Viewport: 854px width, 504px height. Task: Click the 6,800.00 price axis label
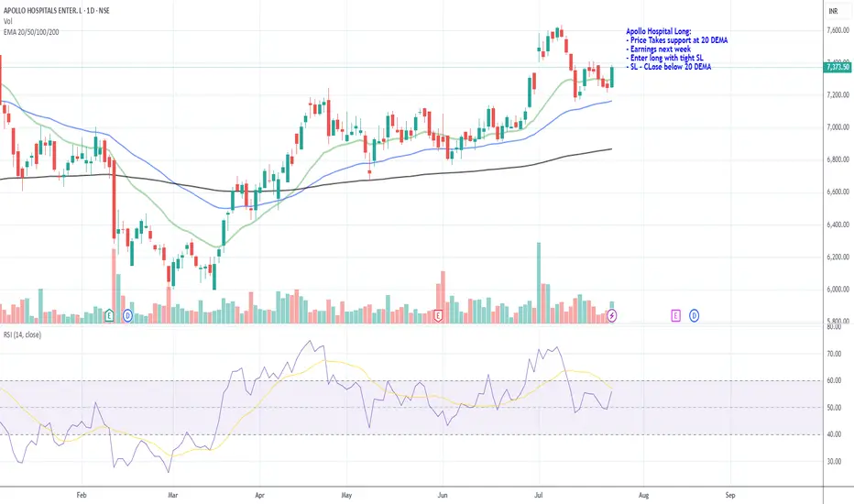[838, 159]
